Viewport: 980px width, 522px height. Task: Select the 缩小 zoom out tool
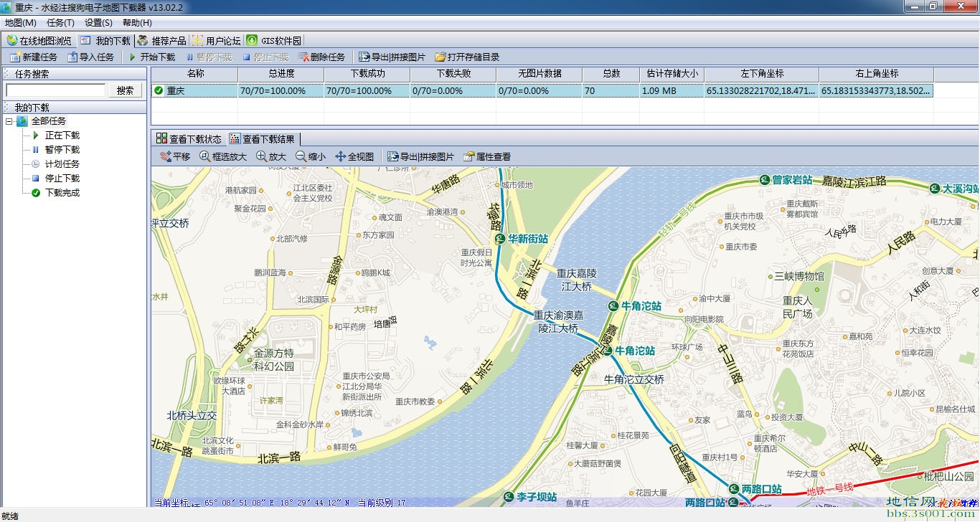click(x=311, y=156)
